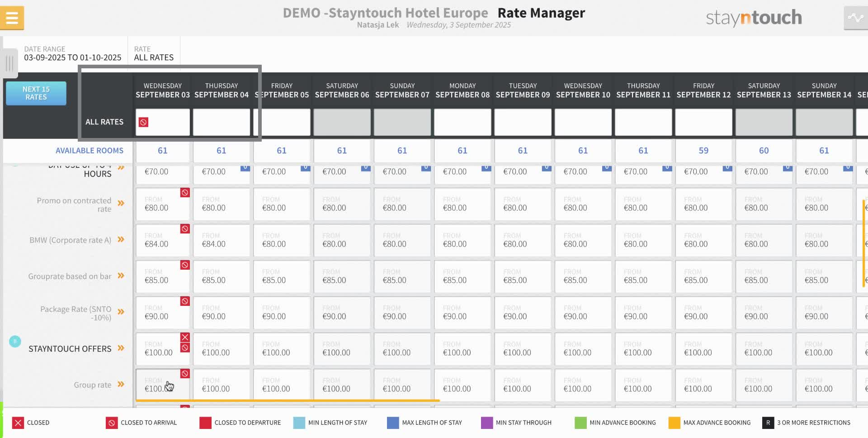Screen dimensions: 868x438
Task: Click the user name Natasja Lek
Action: tap(378, 25)
